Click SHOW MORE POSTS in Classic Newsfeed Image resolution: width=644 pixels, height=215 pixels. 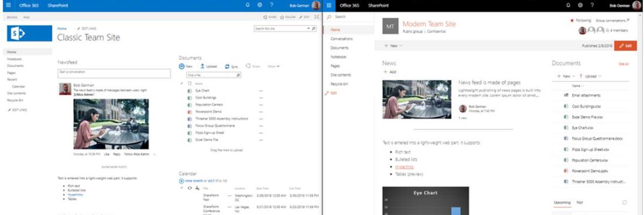click(x=114, y=167)
